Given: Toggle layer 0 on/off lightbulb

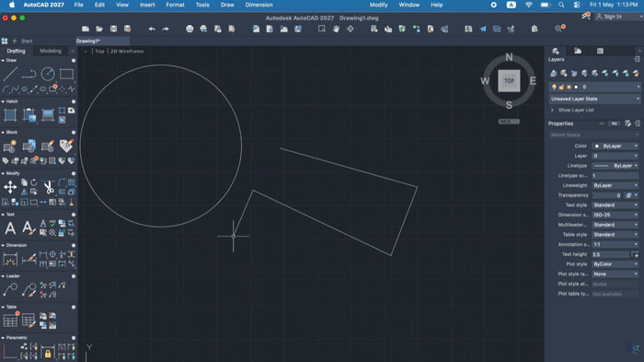Looking at the screenshot, I should (x=554, y=88).
